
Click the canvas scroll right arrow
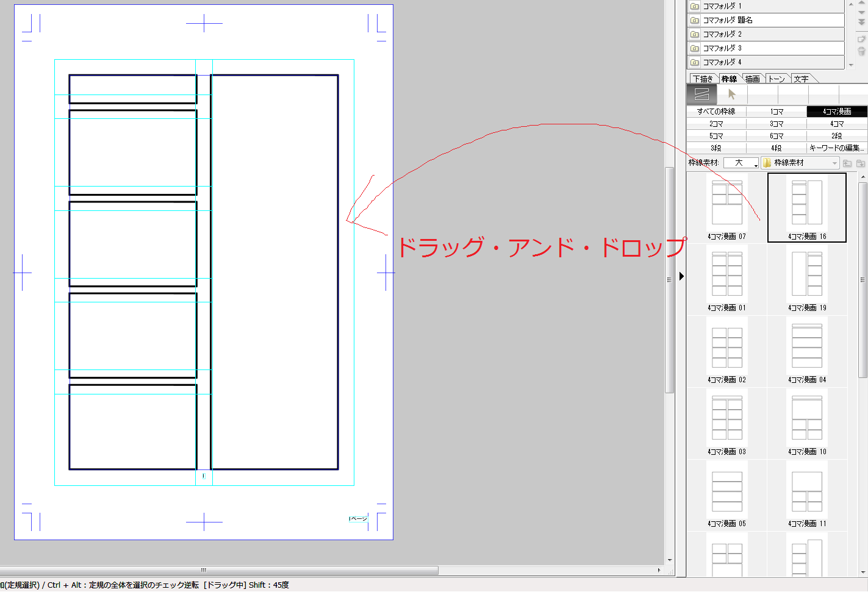point(659,571)
